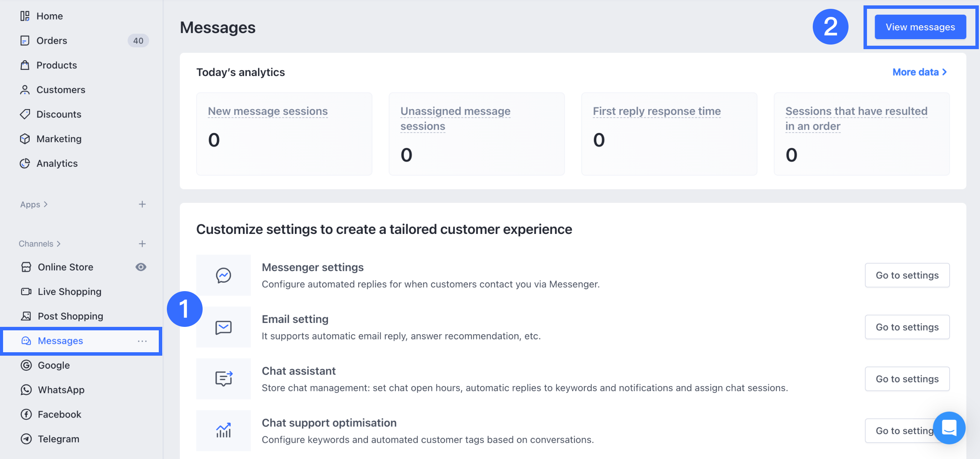Open the floating chat support bubble
Screen dimensions: 980x459
pyautogui.click(x=948, y=428)
